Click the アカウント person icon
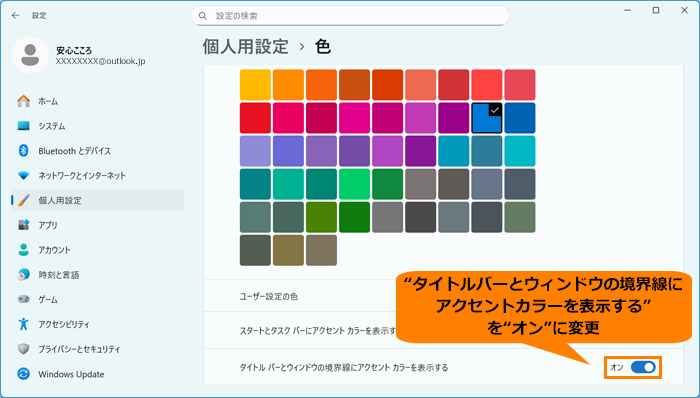The image size is (700, 398). tap(24, 250)
